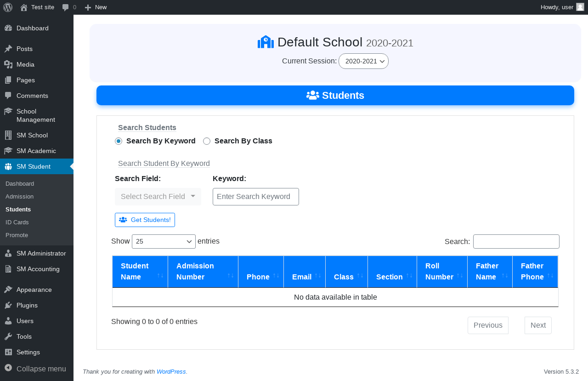Open the Show entries count dropdown

click(x=164, y=241)
